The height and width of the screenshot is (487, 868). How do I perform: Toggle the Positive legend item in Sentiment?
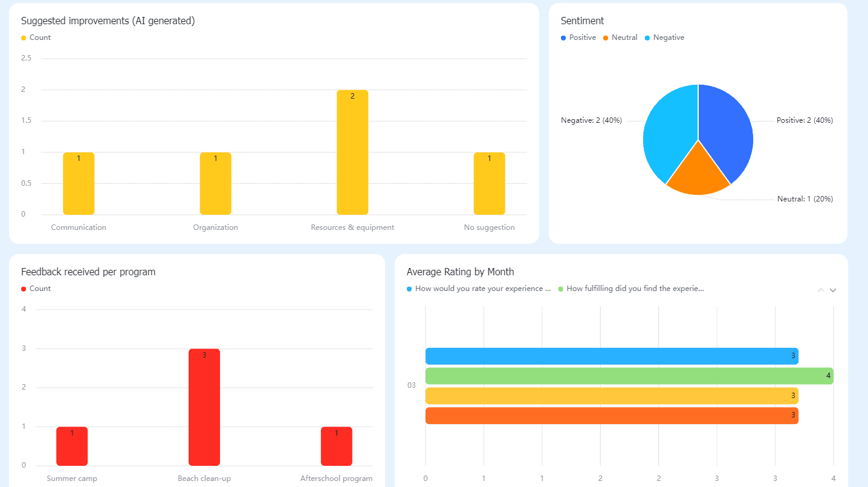click(x=578, y=38)
